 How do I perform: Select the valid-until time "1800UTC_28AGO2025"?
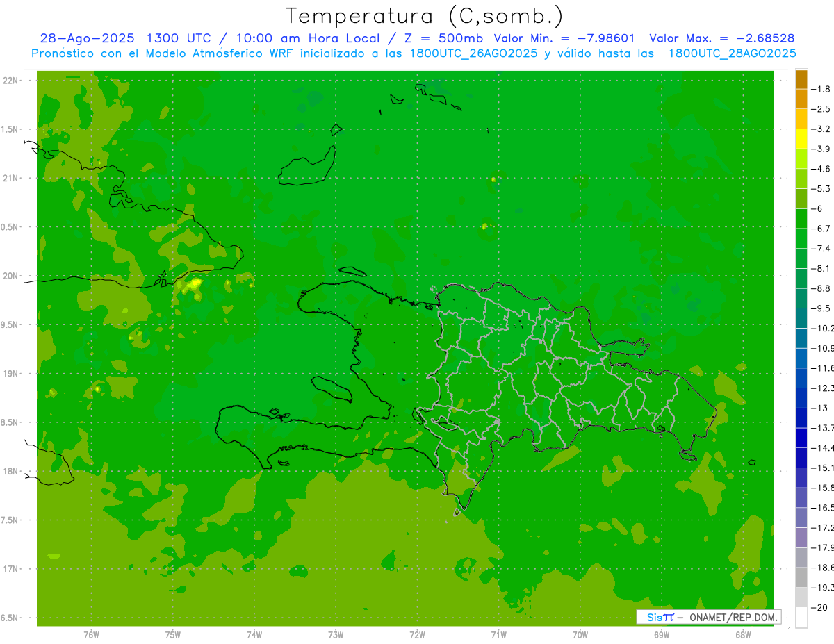coord(732,53)
